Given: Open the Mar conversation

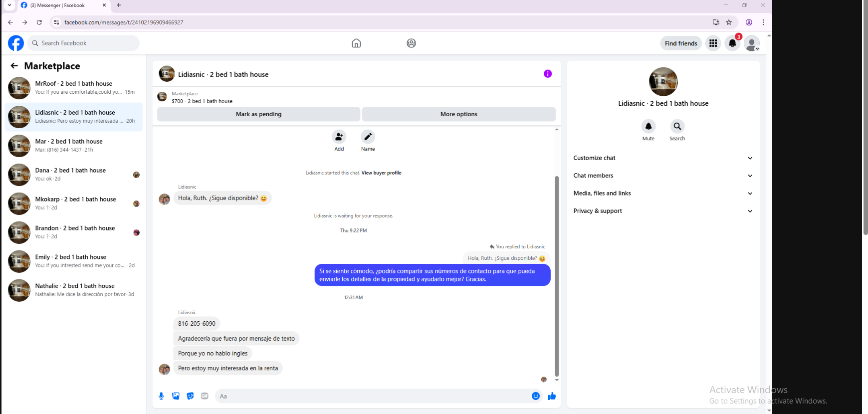Looking at the screenshot, I should [x=74, y=146].
